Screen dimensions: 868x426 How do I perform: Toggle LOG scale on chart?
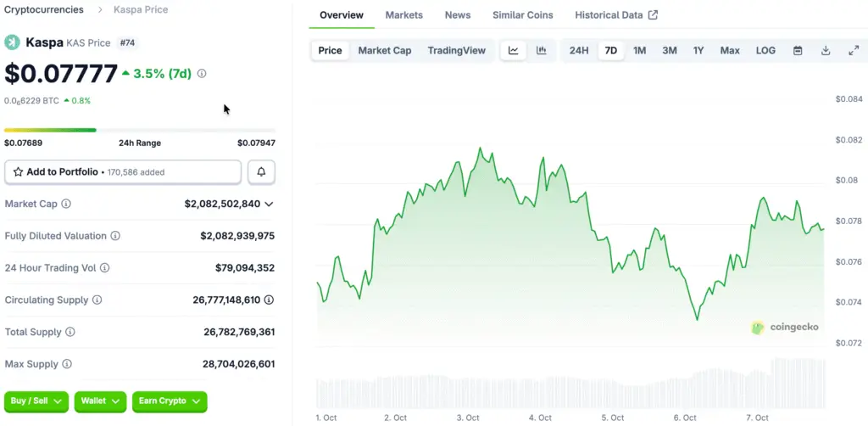[765, 51]
